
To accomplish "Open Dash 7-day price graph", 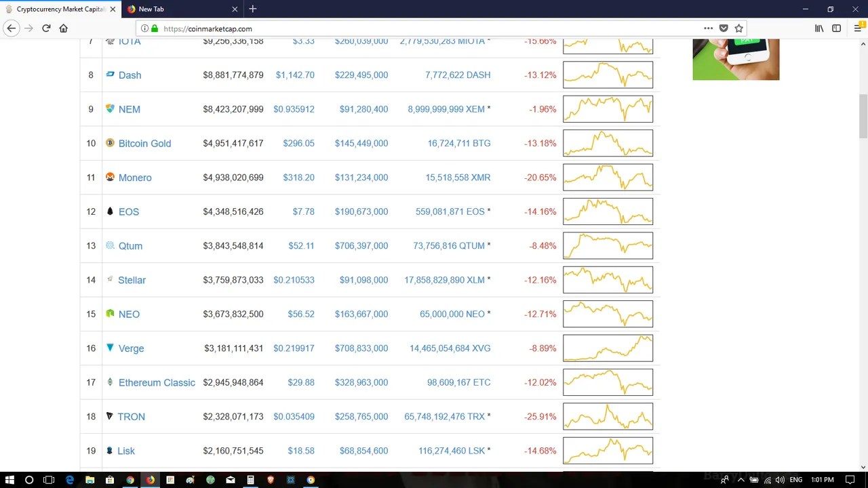I will tap(608, 75).
